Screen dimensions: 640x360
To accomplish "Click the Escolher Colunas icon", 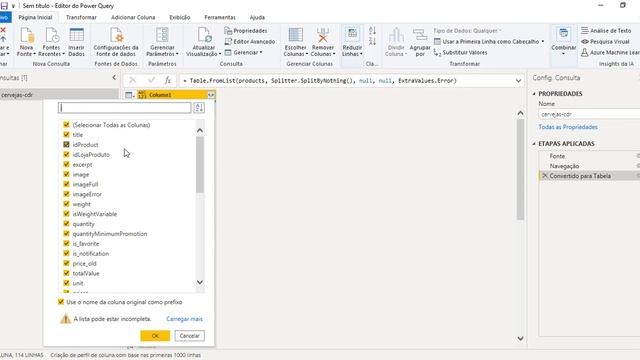I will (296, 36).
